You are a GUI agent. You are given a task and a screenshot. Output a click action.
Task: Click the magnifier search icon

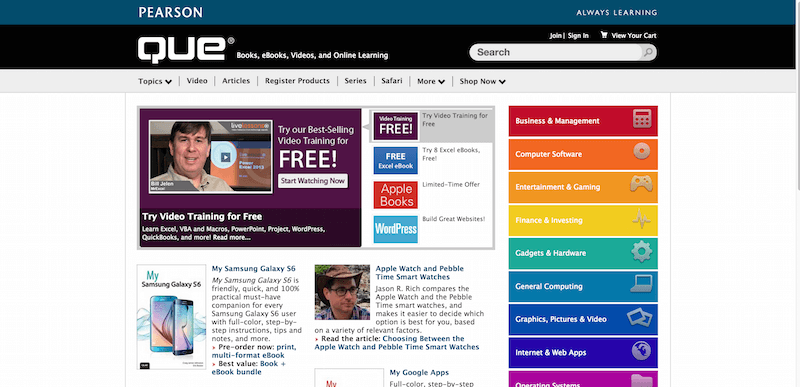pos(648,52)
